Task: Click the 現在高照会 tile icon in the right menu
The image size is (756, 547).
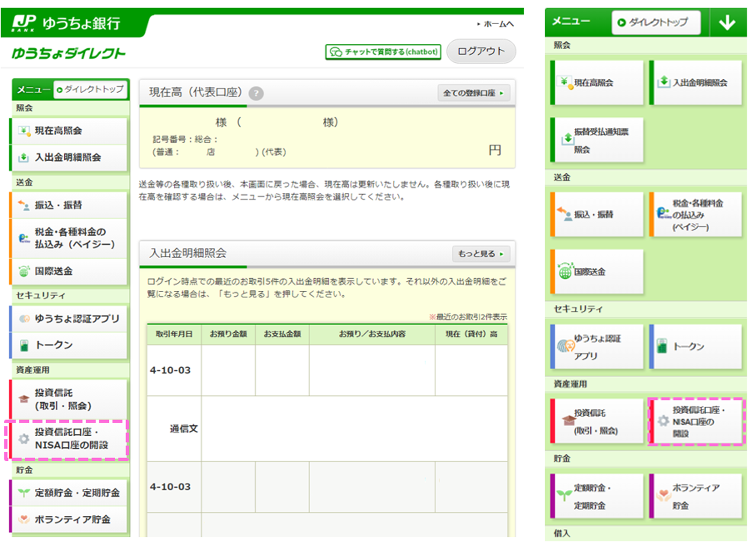Action: click(565, 83)
